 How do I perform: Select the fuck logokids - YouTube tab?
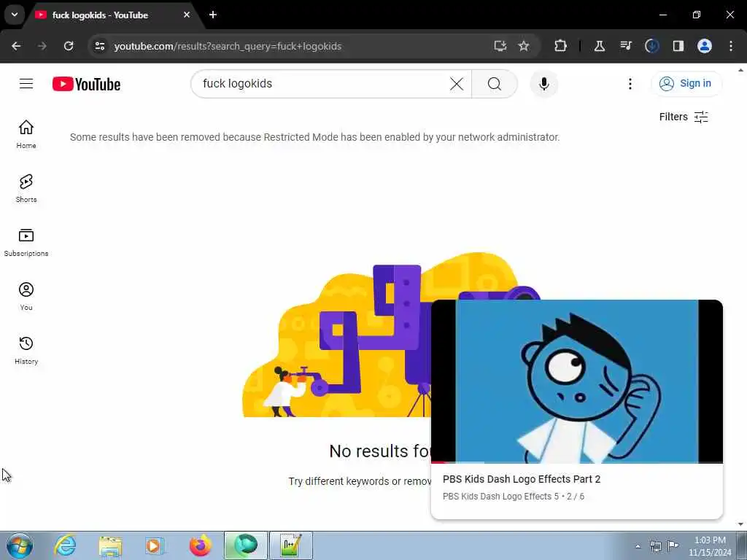115,15
